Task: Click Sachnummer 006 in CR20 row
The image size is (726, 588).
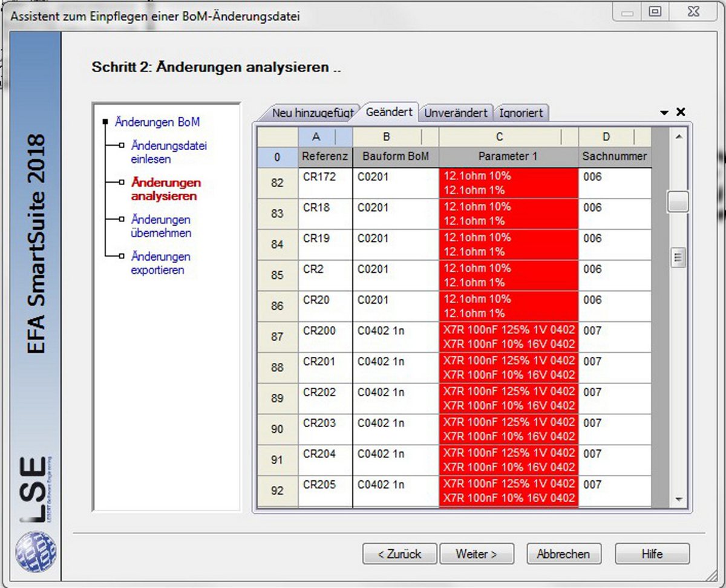Action: point(615,306)
